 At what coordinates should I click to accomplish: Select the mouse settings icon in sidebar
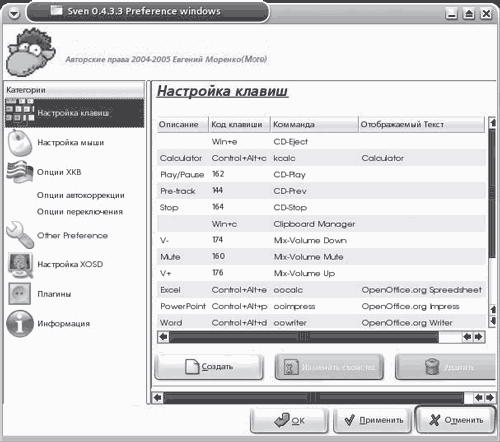19,143
